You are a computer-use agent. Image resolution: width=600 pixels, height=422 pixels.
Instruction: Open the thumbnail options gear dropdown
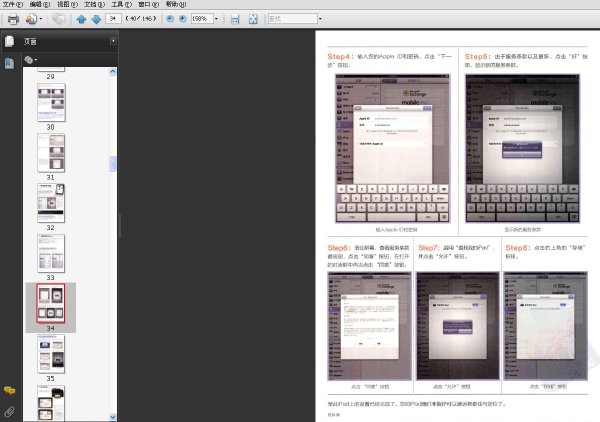(31, 60)
